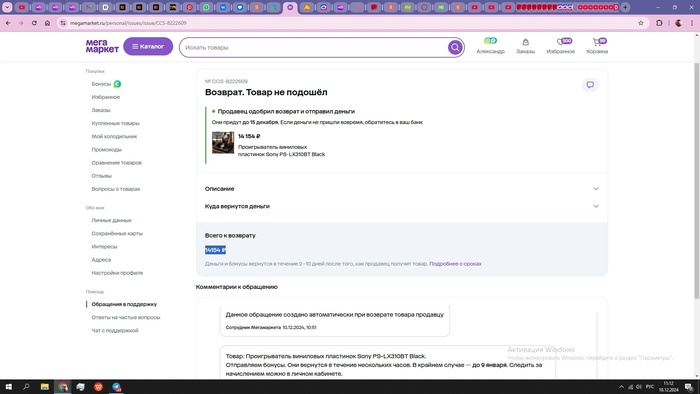Click the purple search magnifier button
The height and width of the screenshot is (394, 700).
pos(455,47)
